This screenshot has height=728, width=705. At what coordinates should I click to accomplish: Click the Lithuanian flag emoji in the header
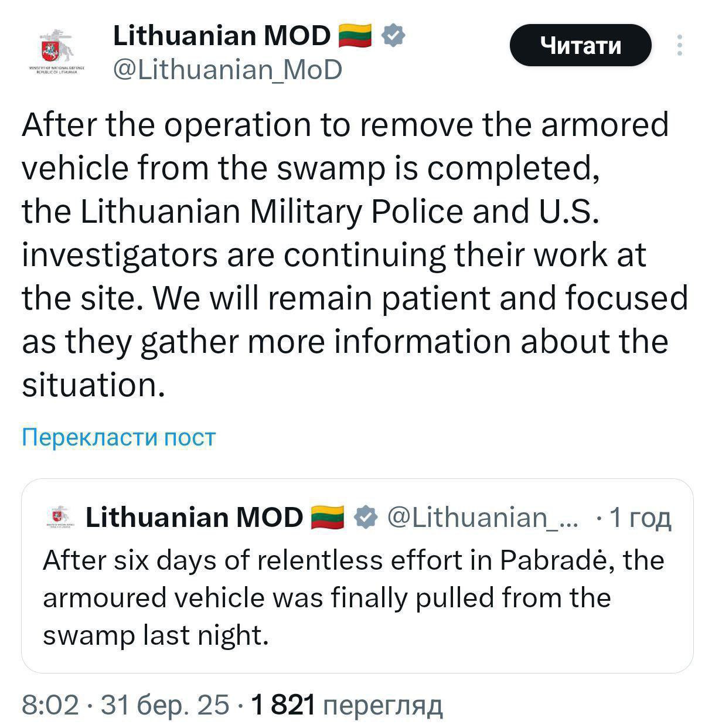355,36
